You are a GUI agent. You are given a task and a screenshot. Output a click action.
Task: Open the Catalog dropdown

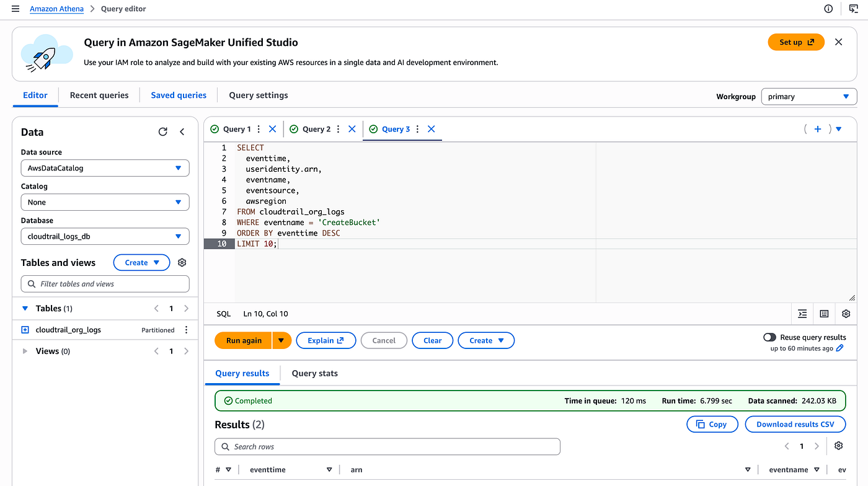105,202
